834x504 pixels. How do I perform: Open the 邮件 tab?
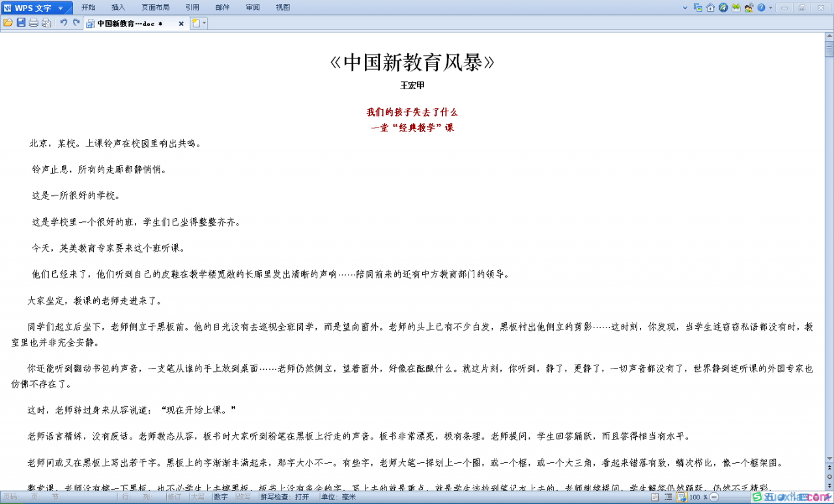click(222, 7)
